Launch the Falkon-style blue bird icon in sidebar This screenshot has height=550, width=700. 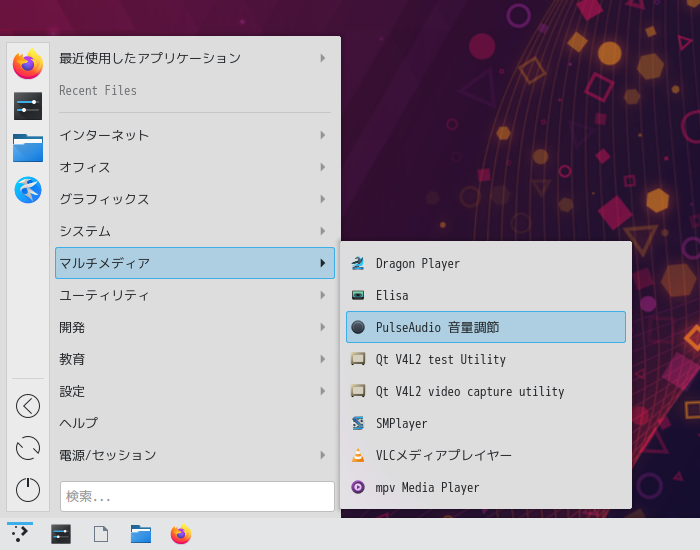[28, 190]
